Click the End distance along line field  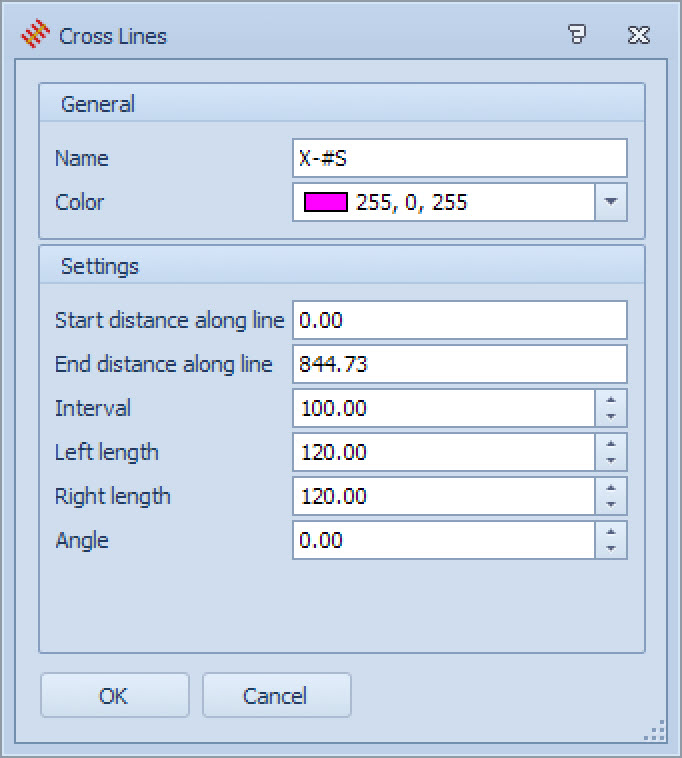pyautogui.click(x=459, y=364)
